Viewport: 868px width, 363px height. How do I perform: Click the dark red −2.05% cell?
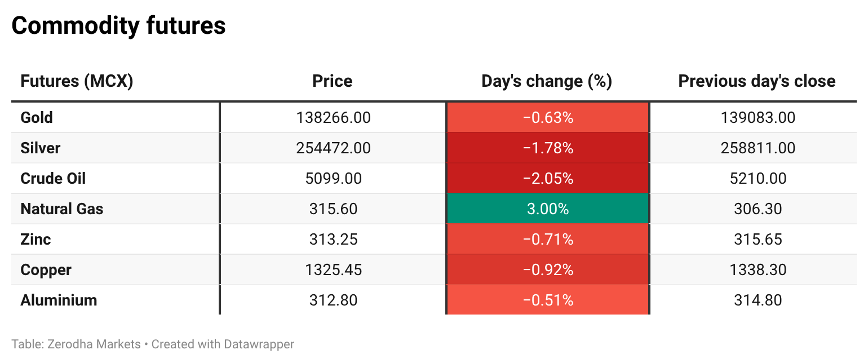point(547,178)
